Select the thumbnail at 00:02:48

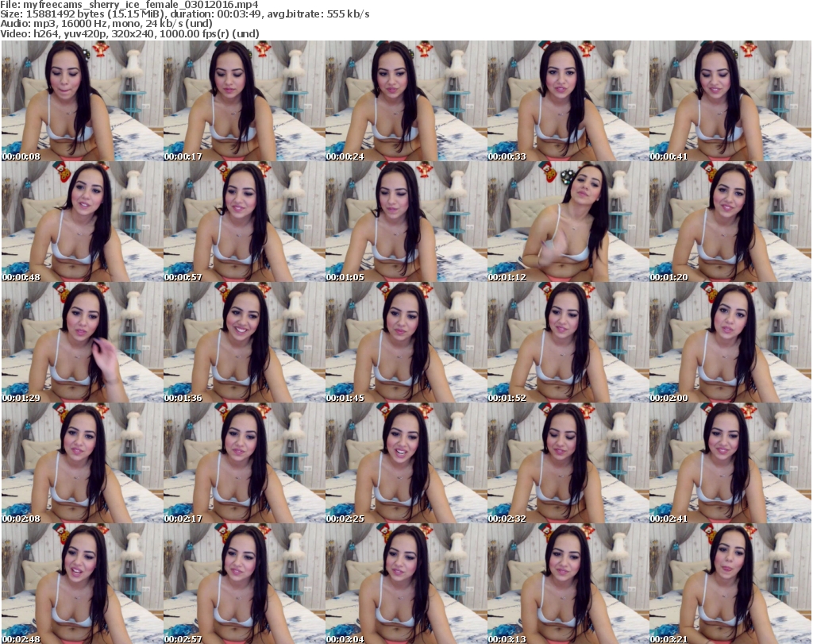(83, 584)
